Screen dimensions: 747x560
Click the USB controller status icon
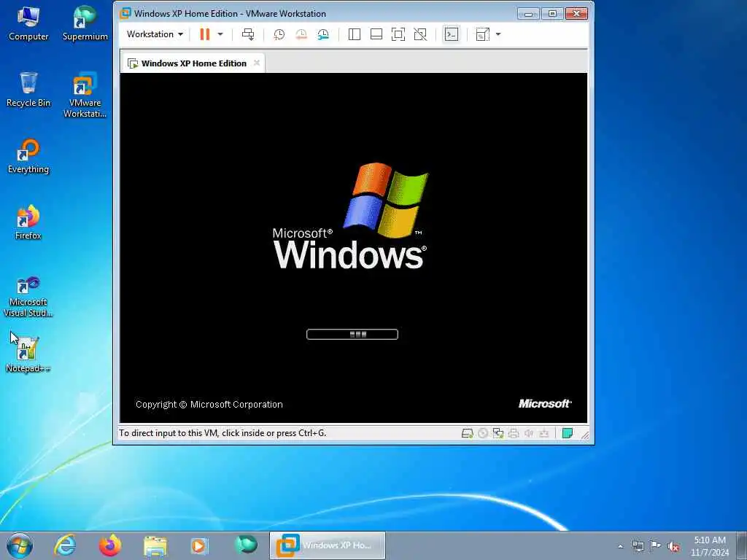pyautogui.click(x=544, y=433)
